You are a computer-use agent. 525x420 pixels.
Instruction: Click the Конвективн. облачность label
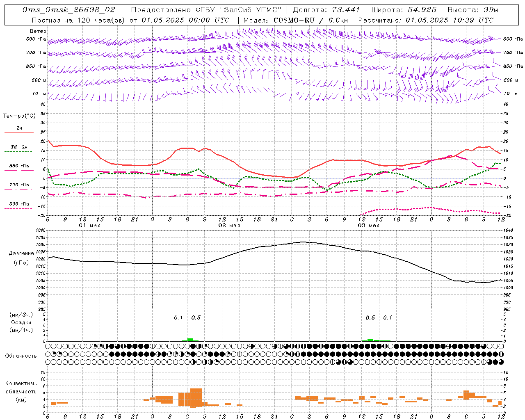coord(21,387)
